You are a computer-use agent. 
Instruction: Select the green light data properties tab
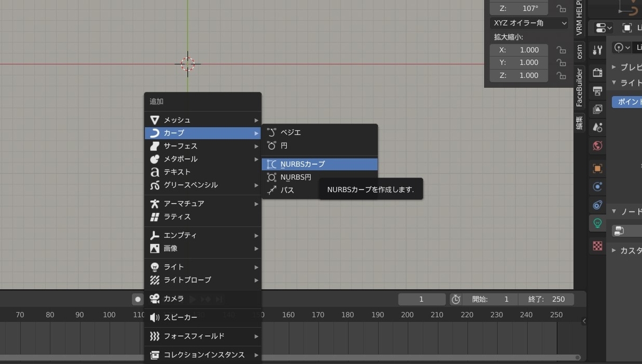(597, 223)
